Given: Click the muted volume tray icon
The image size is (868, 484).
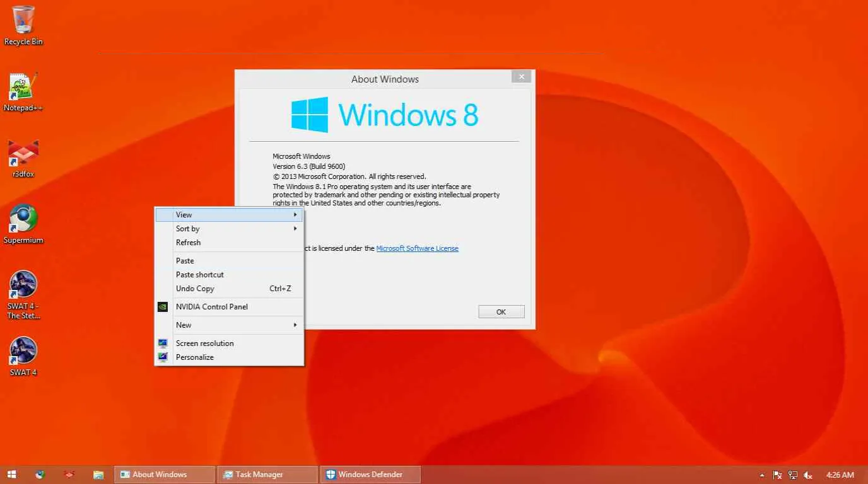Looking at the screenshot, I should (808, 475).
